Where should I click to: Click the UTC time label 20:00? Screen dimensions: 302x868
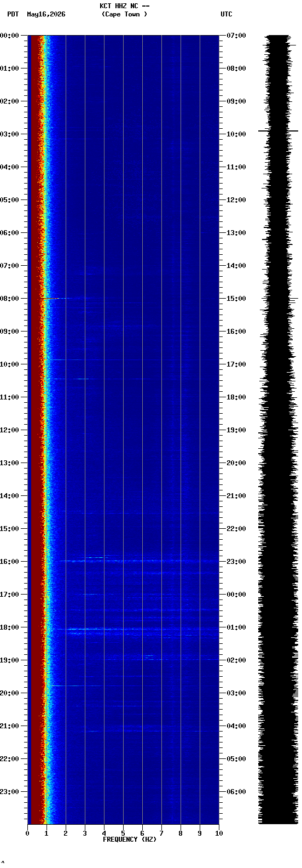coord(236,463)
